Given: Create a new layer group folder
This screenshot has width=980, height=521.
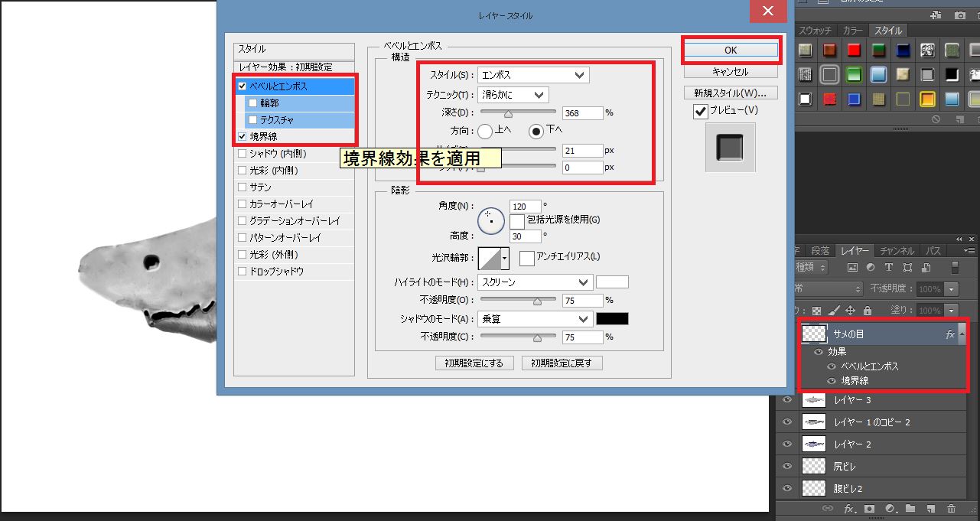Looking at the screenshot, I should [x=910, y=509].
